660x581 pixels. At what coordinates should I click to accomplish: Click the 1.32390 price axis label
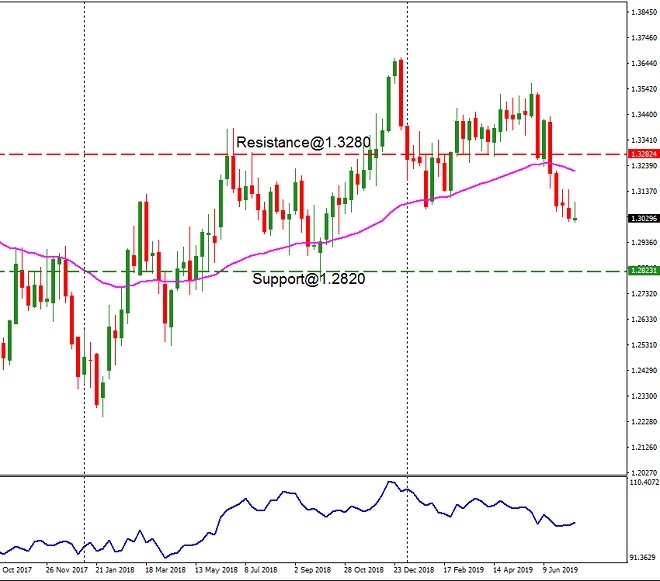[x=644, y=166]
